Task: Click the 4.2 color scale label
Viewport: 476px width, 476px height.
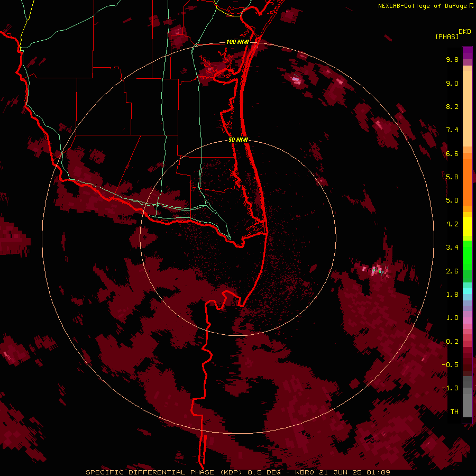Action: pyautogui.click(x=452, y=224)
